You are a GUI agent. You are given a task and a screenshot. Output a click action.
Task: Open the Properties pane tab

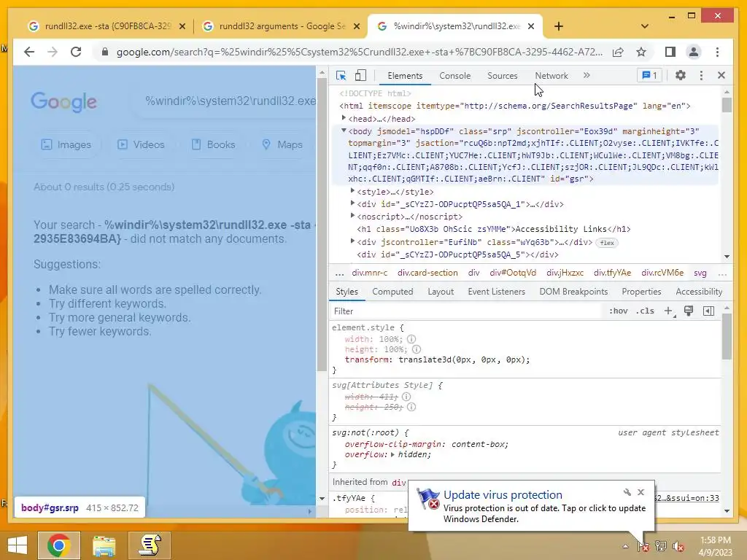[x=641, y=292]
